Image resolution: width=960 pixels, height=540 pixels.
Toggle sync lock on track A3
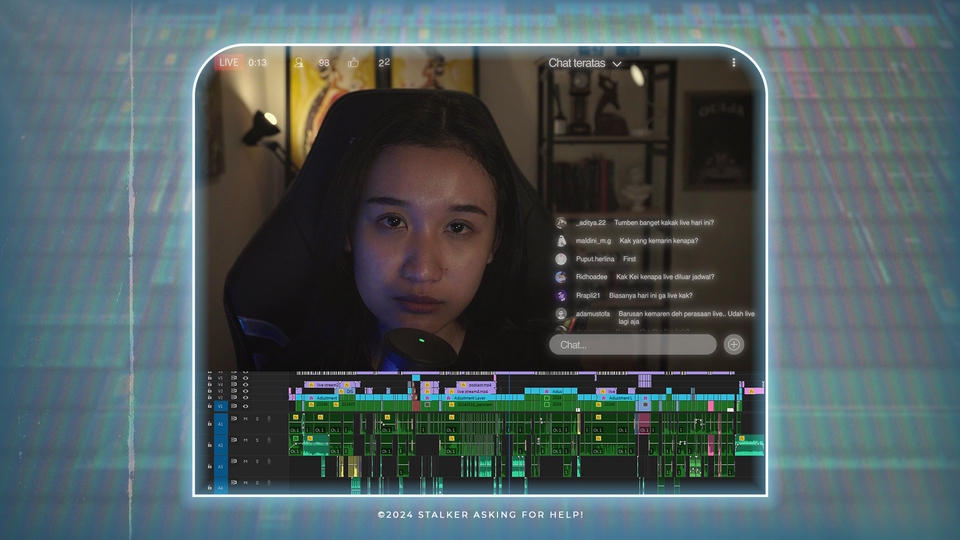coord(234,461)
